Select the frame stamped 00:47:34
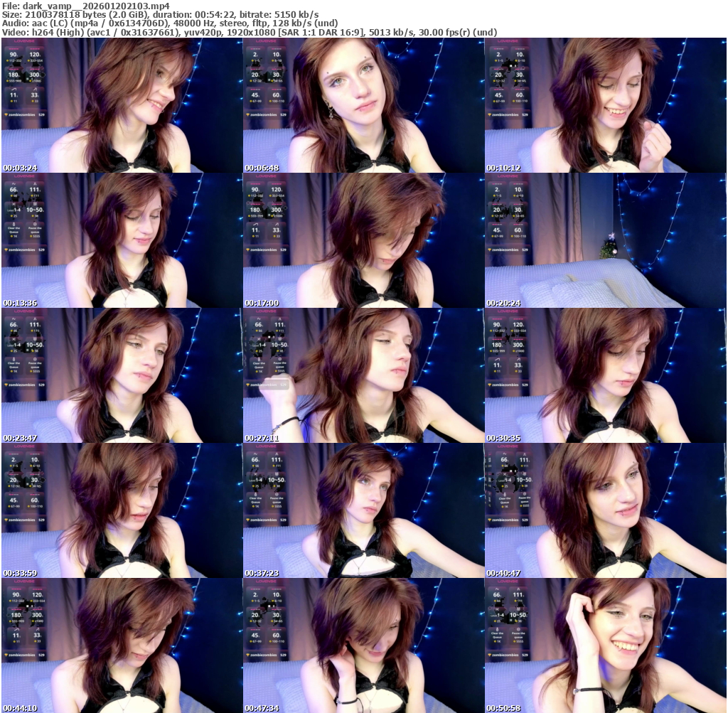This screenshot has width=728, height=713. [x=363, y=645]
